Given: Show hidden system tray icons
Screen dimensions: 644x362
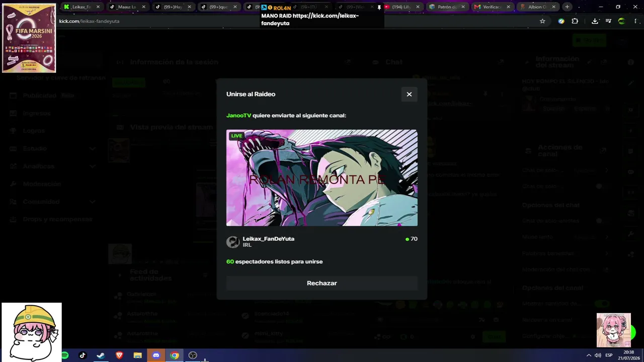Looking at the screenshot, I should tap(589, 355).
